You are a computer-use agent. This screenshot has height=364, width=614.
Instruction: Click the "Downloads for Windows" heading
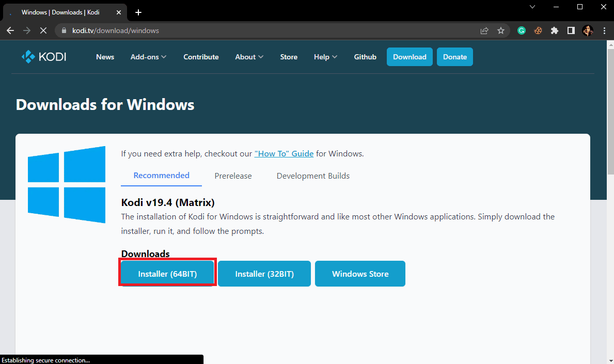(x=105, y=104)
